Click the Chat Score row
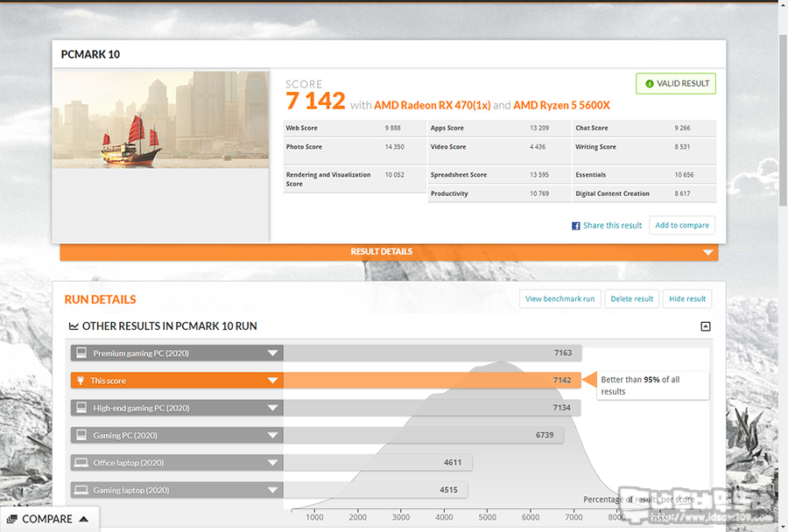Viewport: 788px width, 532px height. [644, 128]
